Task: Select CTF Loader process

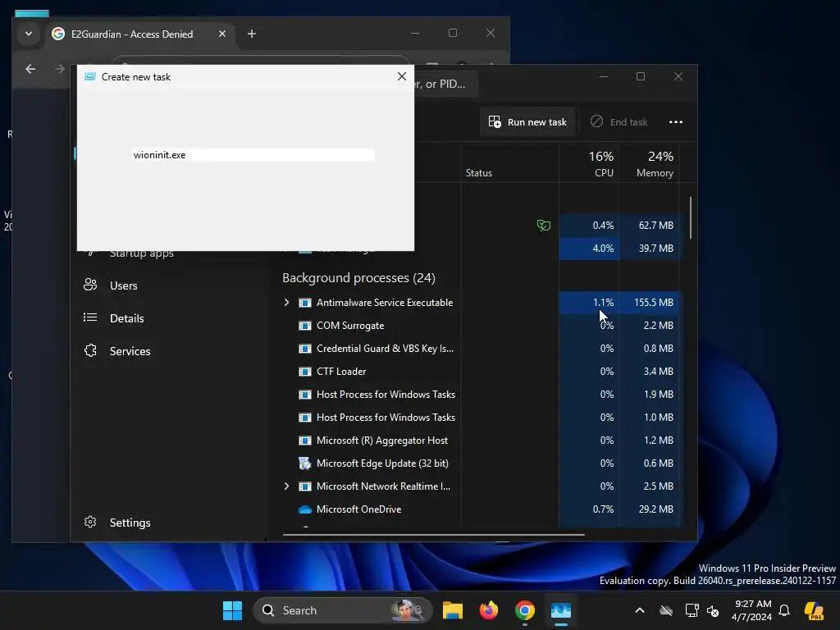Action: 341,372
